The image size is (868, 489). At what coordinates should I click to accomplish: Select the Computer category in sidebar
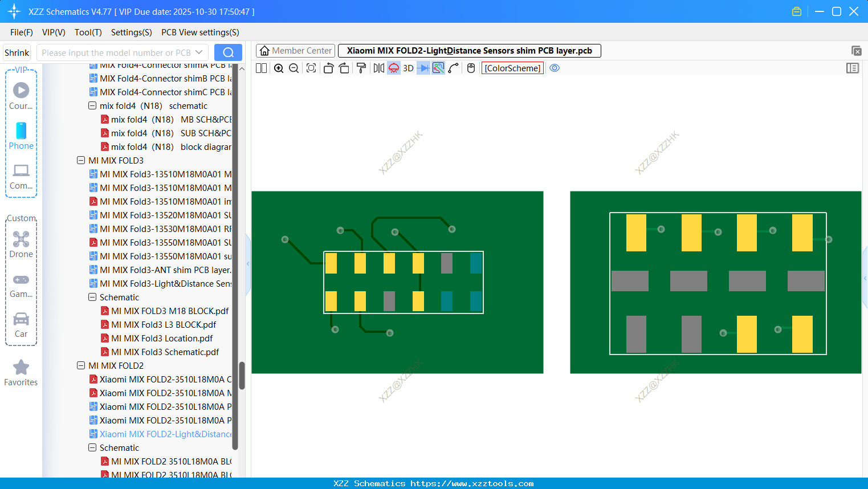point(21,177)
